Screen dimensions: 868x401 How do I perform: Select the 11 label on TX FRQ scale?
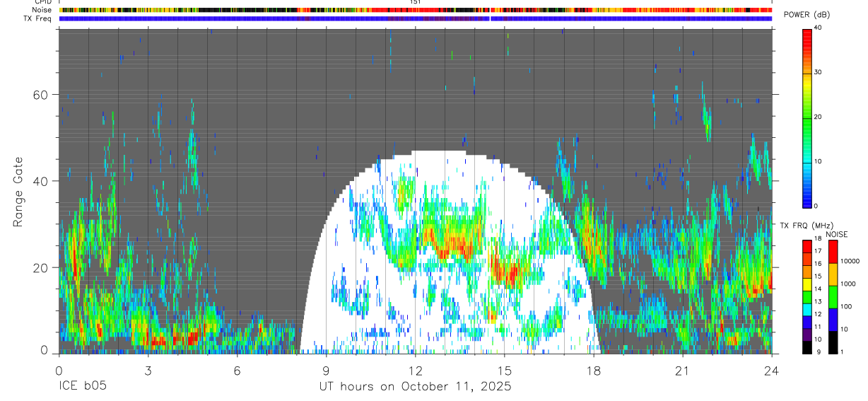(x=818, y=327)
